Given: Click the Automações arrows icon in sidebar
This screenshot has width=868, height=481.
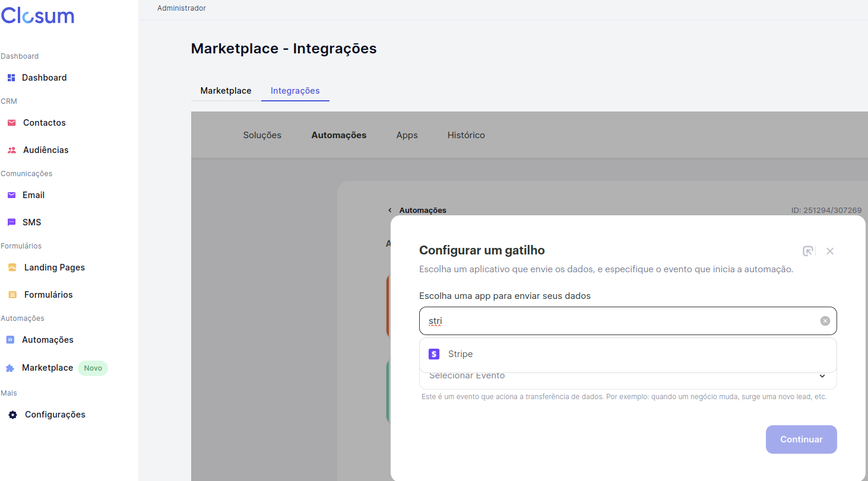Looking at the screenshot, I should tap(10, 340).
